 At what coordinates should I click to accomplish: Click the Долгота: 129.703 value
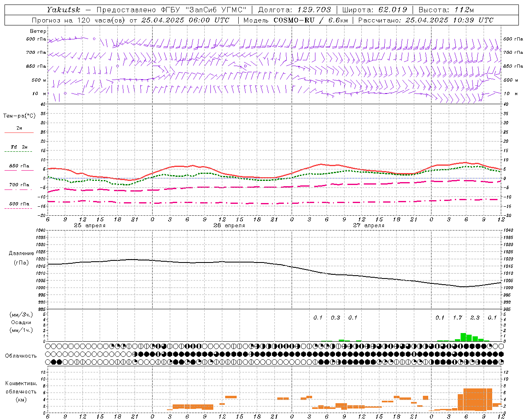[294, 9]
